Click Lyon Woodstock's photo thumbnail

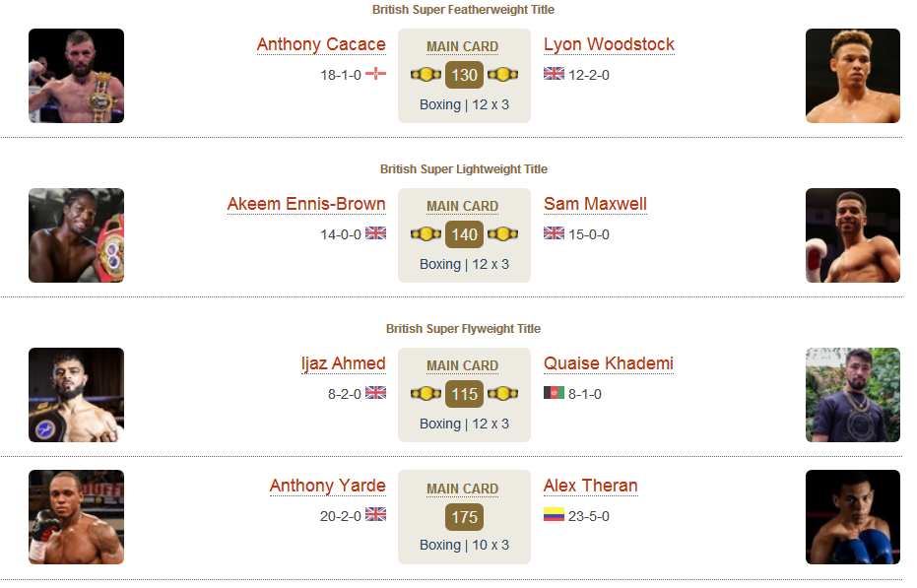coord(853,76)
